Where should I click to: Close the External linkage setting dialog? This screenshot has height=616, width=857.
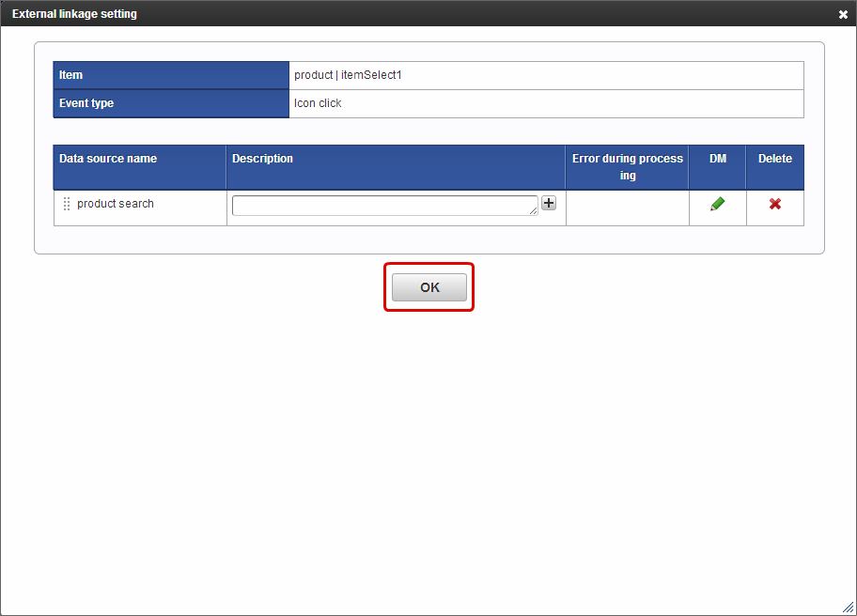[x=843, y=15]
